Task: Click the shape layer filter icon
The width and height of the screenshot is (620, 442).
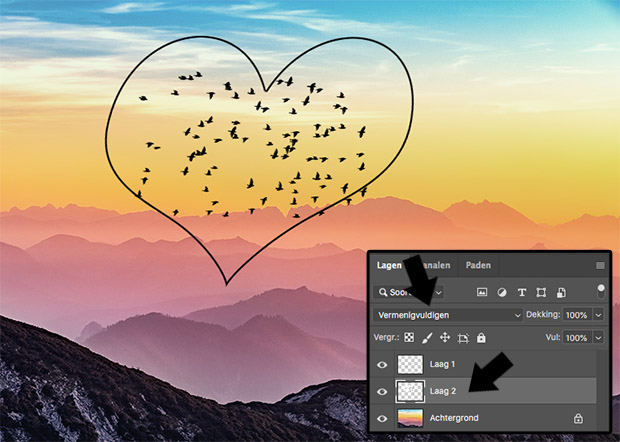Action: 541,292
